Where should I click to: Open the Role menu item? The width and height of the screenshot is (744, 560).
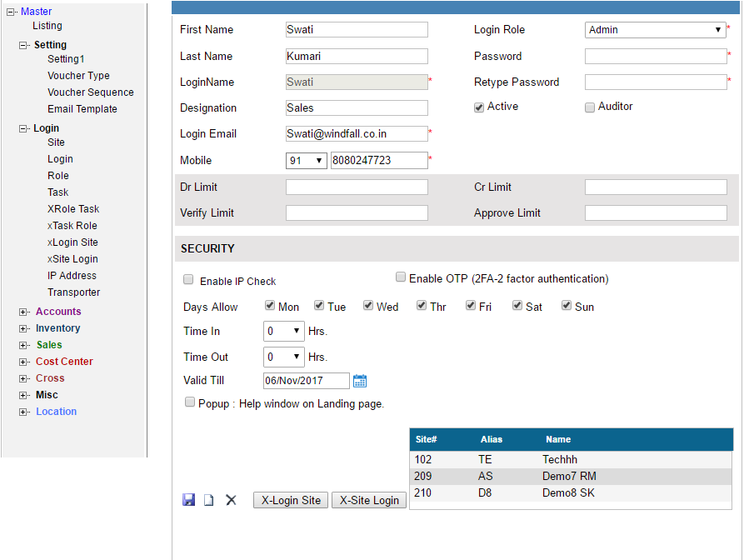[x=57, y=176]
